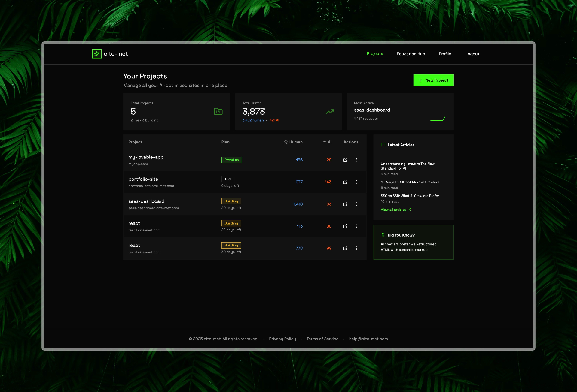Click the folder icon on Total Projects card

(x=218, y=111)
